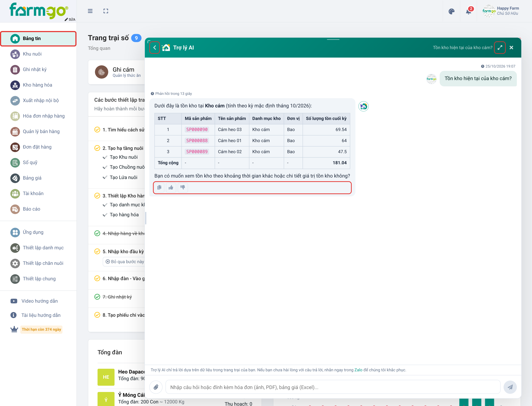Image resolution: width=532 pixels, height=406 pixels.
Task: Click the pencil SỬA edit logo icon
Action: (70, 19)
